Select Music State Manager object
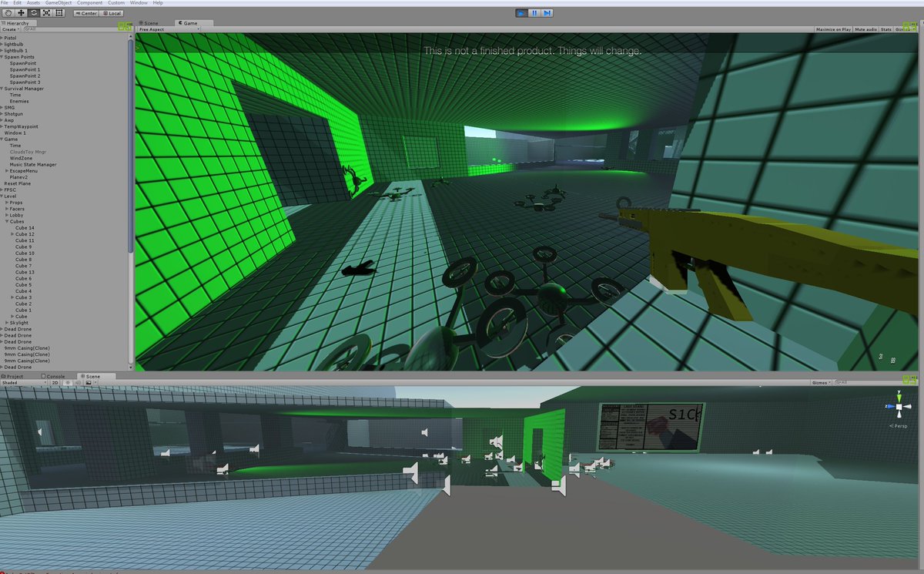 33,164
